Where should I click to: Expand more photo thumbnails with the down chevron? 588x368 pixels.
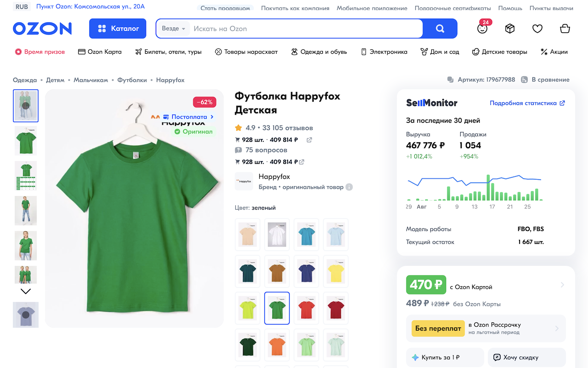[x=25, y=291]
